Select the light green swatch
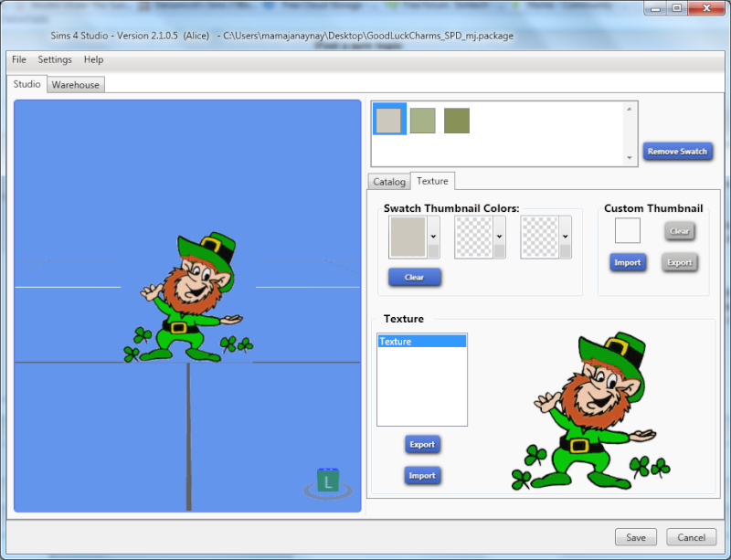The image size is (731, 560). point(423,121)
